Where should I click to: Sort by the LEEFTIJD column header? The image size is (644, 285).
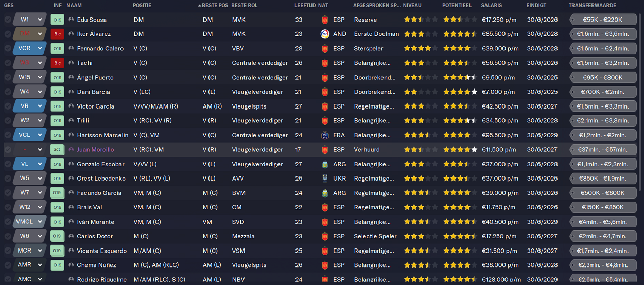(x=305, y=5)
